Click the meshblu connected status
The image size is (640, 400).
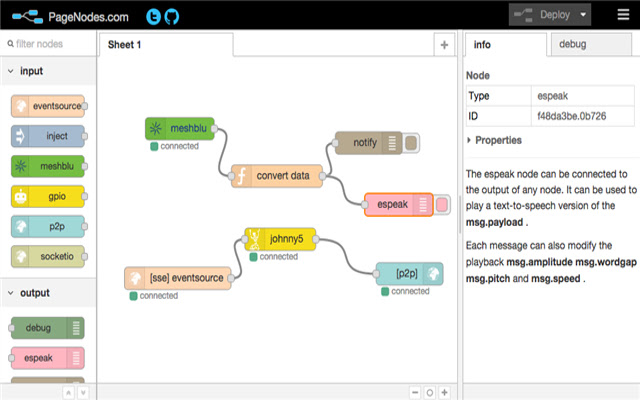175,146
